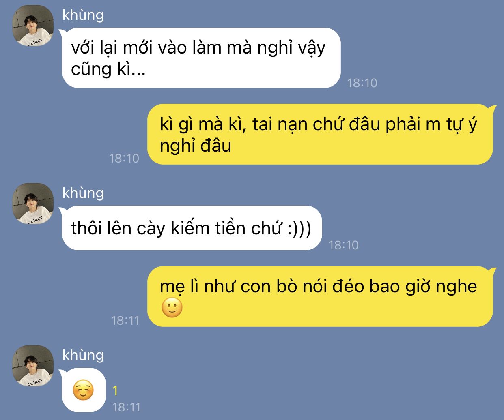Screen dimensions: 504x420
Task: Tap the sender name 'khùng' above the second message
Action: pyautogui.click(x=83, y=193)
